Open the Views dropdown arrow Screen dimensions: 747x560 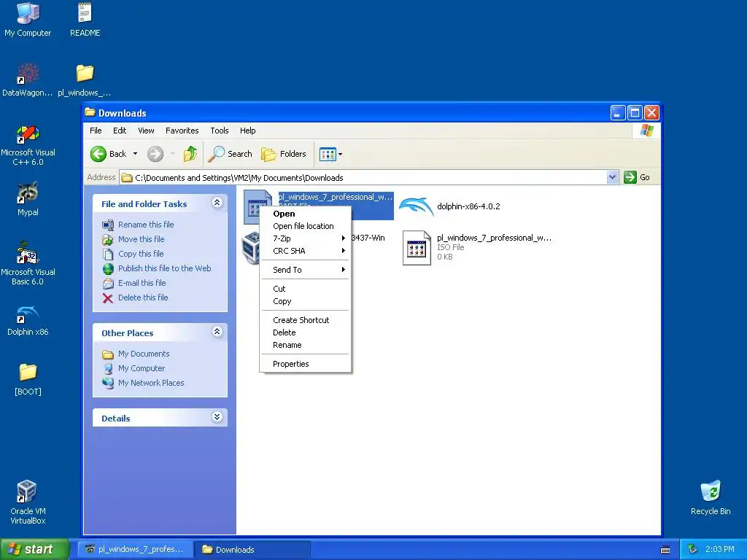coord(340,154)
